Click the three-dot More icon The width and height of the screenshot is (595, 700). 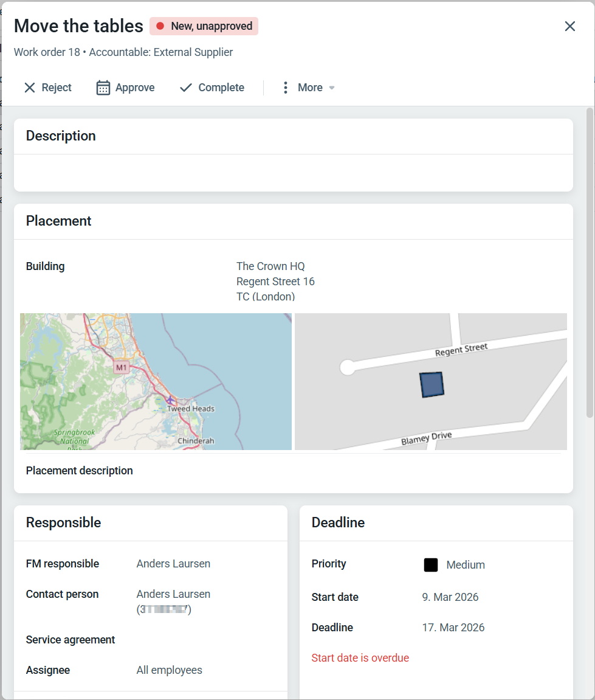click(285, 88)
